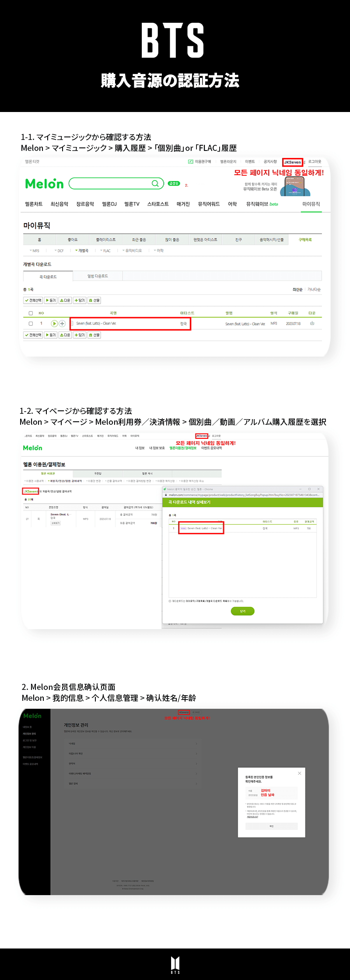Sort the song list by 가나다순

[x=314, y=290]
